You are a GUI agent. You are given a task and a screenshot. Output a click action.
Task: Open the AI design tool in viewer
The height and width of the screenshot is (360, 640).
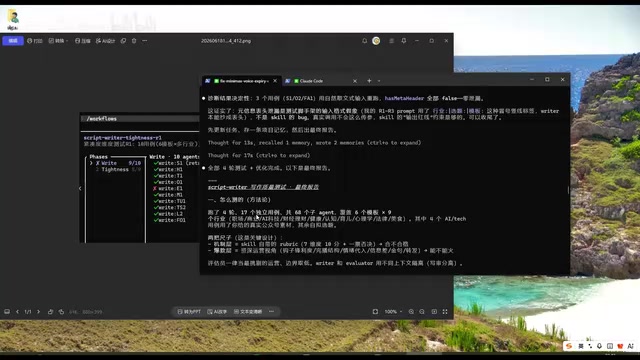point(105,41)
